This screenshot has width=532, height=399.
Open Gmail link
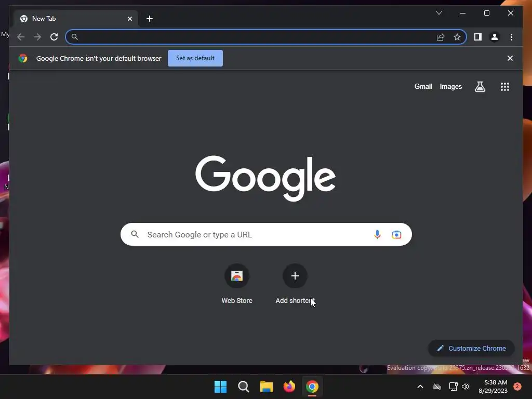point(423,87)
